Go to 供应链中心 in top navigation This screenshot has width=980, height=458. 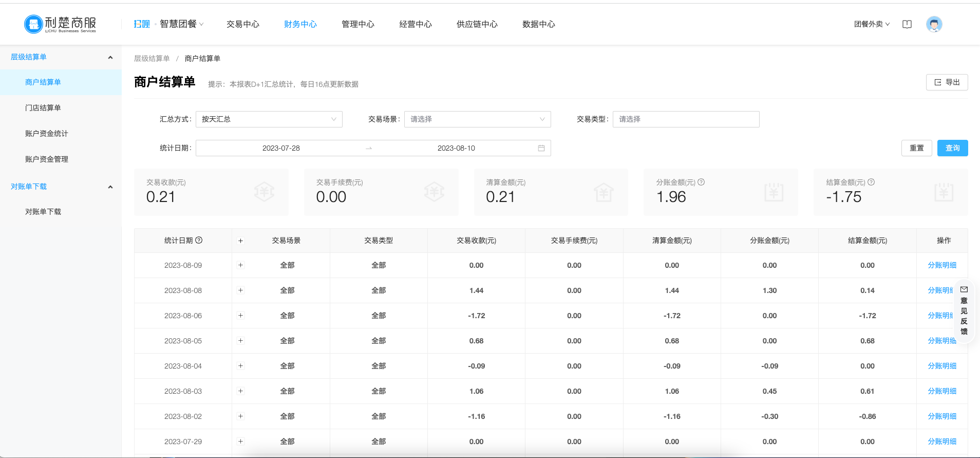(x=477, y=24)
